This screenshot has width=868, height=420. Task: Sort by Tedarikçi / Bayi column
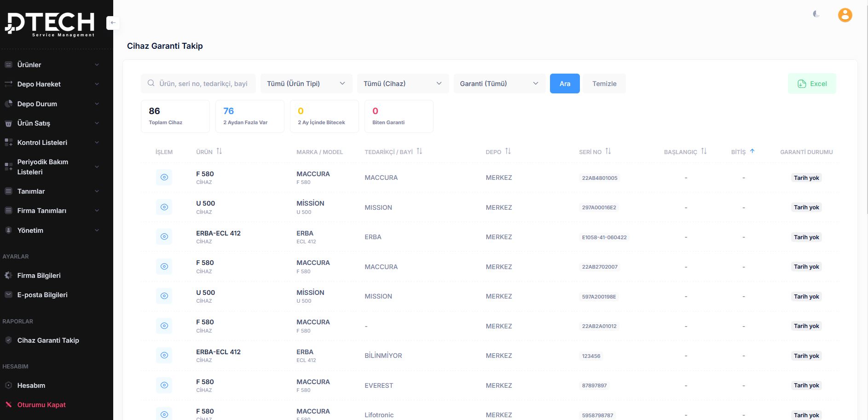(419, 151)
